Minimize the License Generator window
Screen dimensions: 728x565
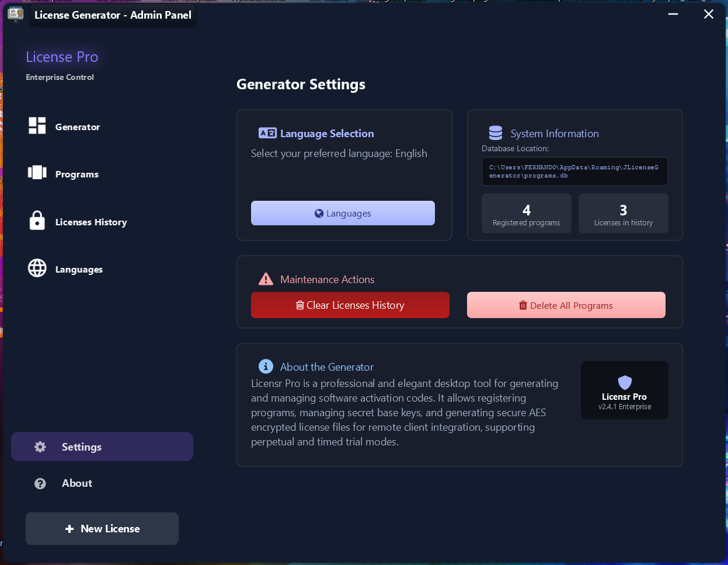tap(673, 14)
